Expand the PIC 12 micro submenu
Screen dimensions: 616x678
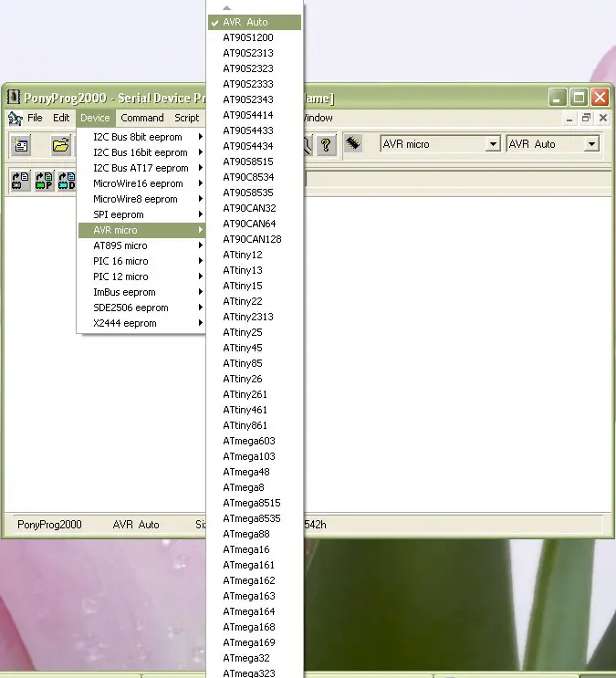pos(141,276)
